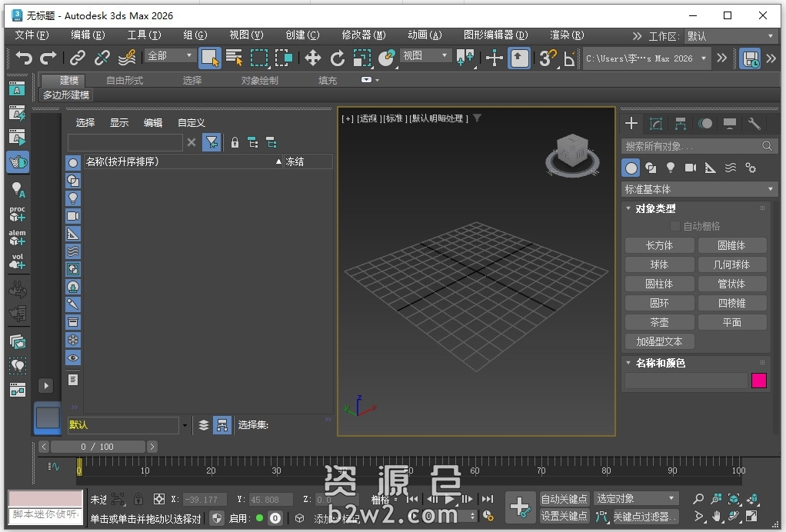Toggle 自动关键点 (Auto Key) mode on
The height and width of the screenshot is (532, 786).
566,499
